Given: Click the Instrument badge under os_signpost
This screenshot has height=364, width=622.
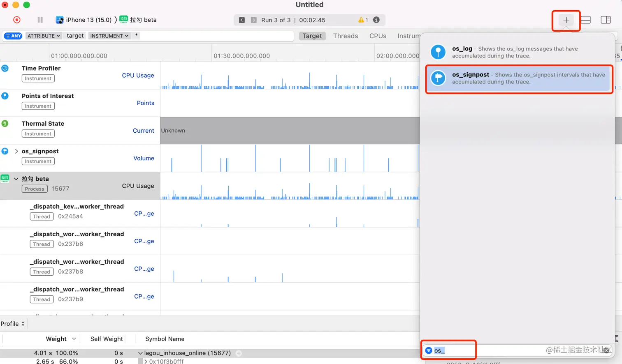Looking at the screenshot, I should pyautogui.click(x=38, y=161).
